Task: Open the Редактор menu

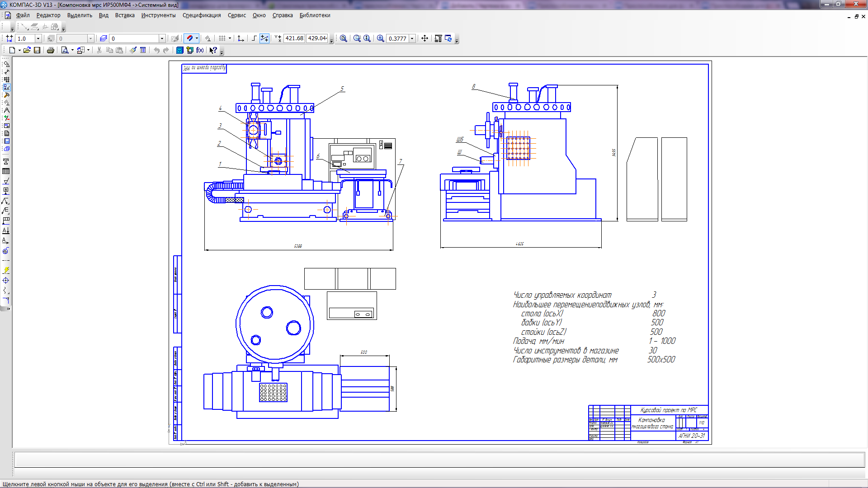Action: pos(48,15)
